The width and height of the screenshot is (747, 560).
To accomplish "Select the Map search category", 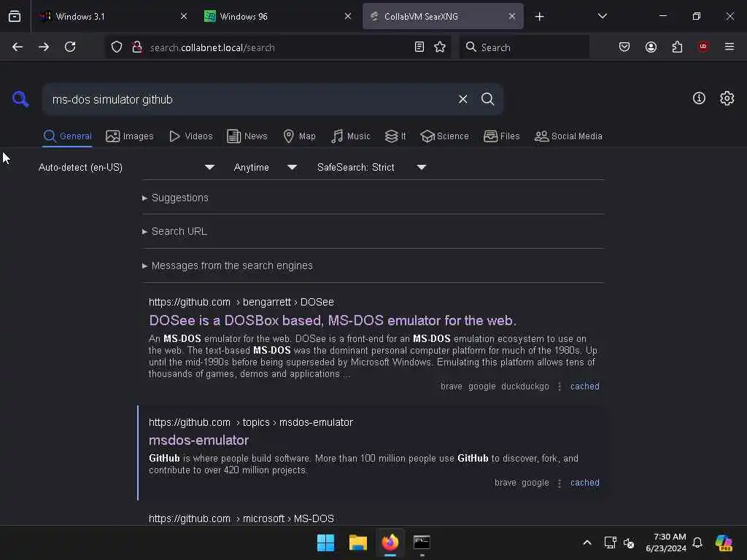I will [299, 136].
